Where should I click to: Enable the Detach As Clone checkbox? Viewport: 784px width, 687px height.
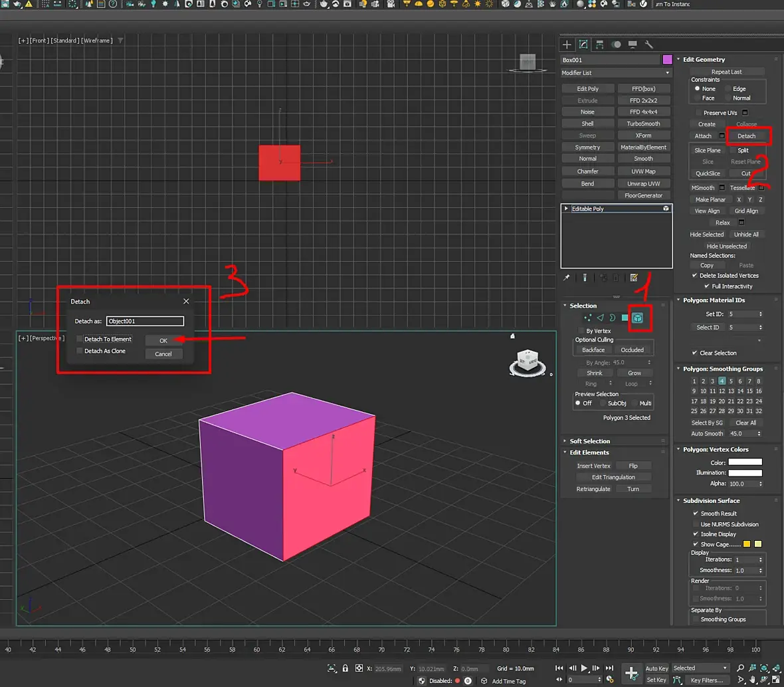click(x=80, y=351)
